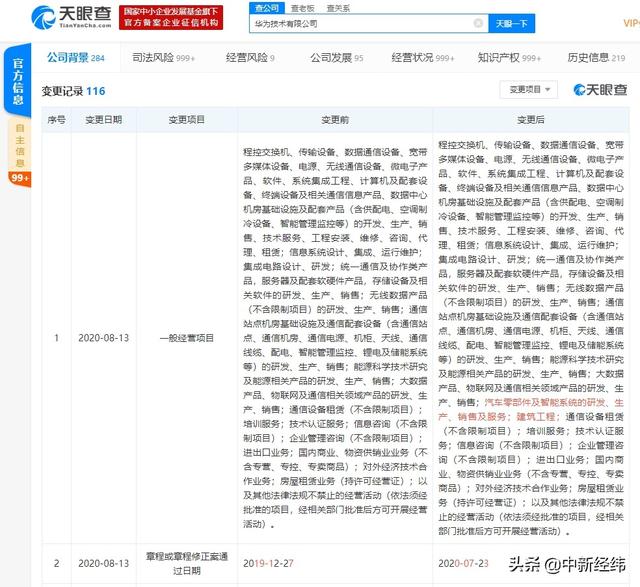Click the VIP link at top right
The width and height of the screenshot is (640, 587).
pyautogui.click(x=631, y=23)
